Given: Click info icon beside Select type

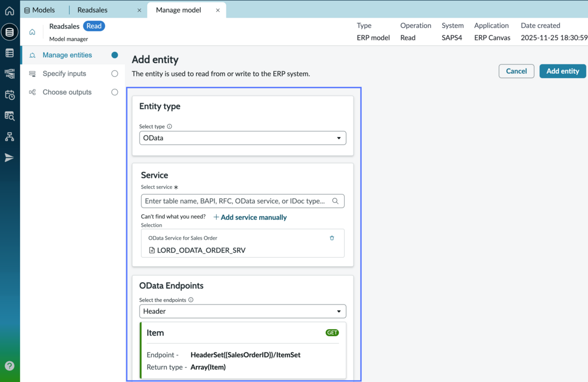Looking at the screenshot, I should click(170, 127).
